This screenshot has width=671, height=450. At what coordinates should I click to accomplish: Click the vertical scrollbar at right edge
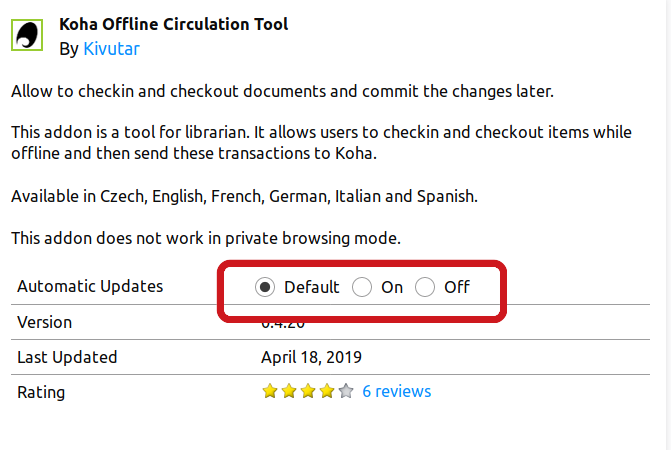(x=668, y=225)
